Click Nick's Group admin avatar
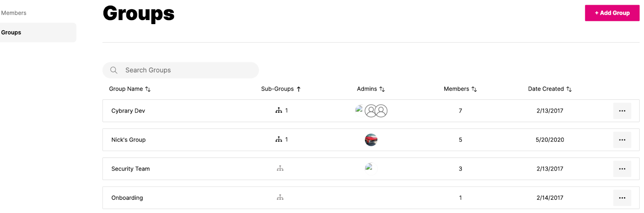 pos(371,140)
